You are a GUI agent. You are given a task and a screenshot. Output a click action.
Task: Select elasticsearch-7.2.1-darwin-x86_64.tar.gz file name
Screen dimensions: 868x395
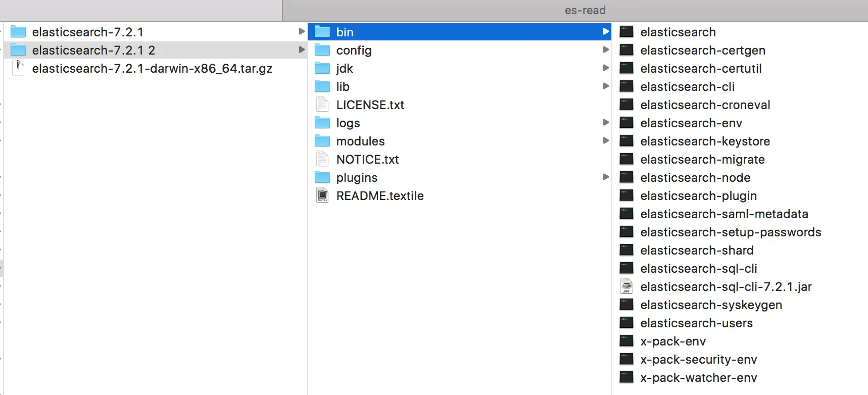pyautogui.click(x=152, y=69)
